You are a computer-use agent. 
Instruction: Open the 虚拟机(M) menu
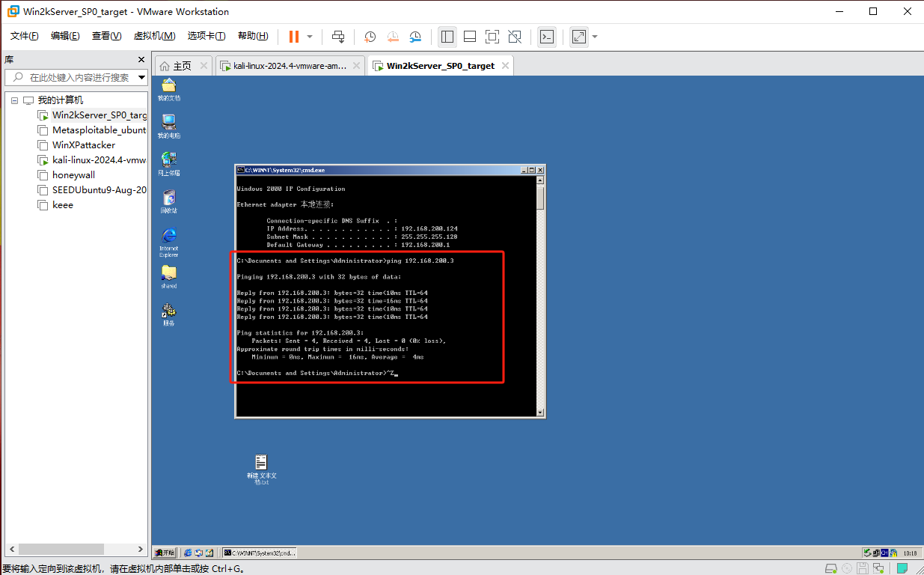click(154, 36)
